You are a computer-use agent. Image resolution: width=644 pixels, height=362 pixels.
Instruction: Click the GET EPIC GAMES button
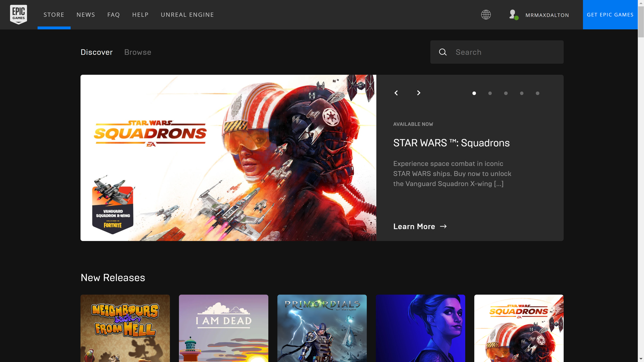tap(610, 15)
